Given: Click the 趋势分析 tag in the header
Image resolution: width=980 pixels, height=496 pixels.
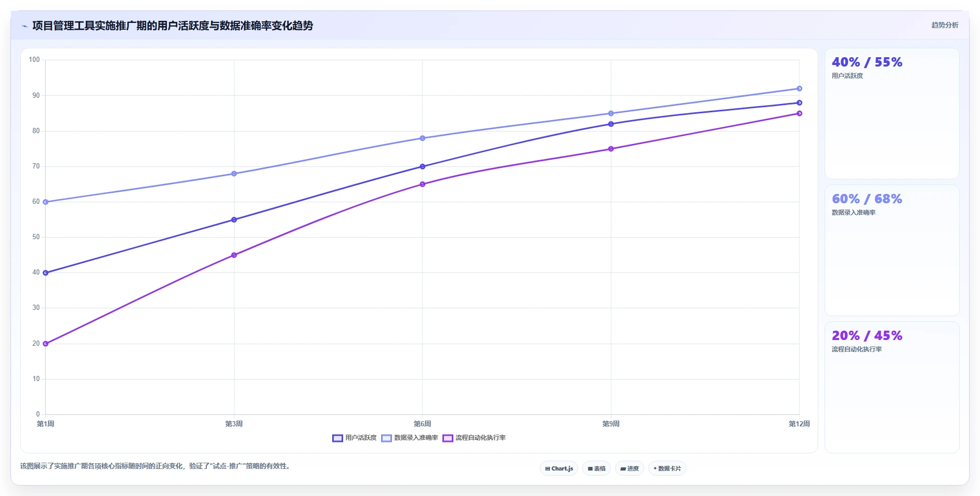Looking at the screenshot, I should pos(945,25).
